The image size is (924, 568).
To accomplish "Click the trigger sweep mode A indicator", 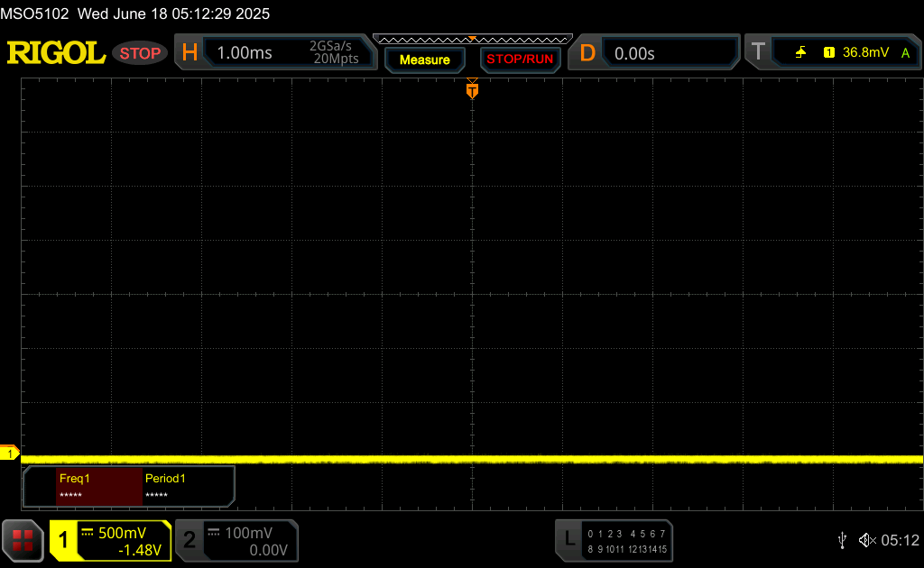I will pyautogui.click(x=905, y=53).
